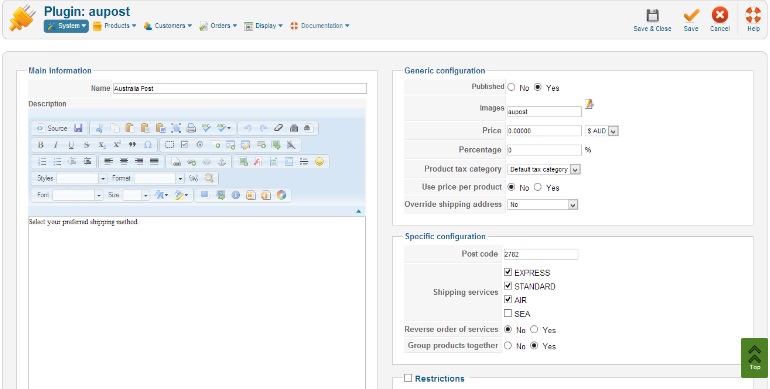Open the Products menu
Screen dimensions: 770x389
click(x=114, y=26)
